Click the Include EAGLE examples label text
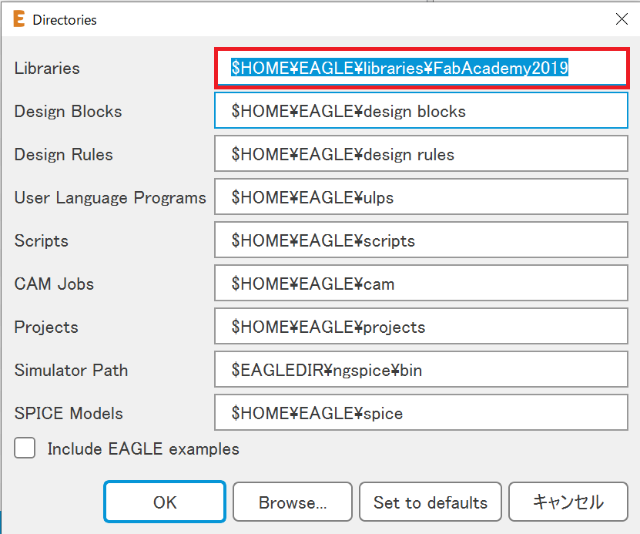 click(143, 449)
